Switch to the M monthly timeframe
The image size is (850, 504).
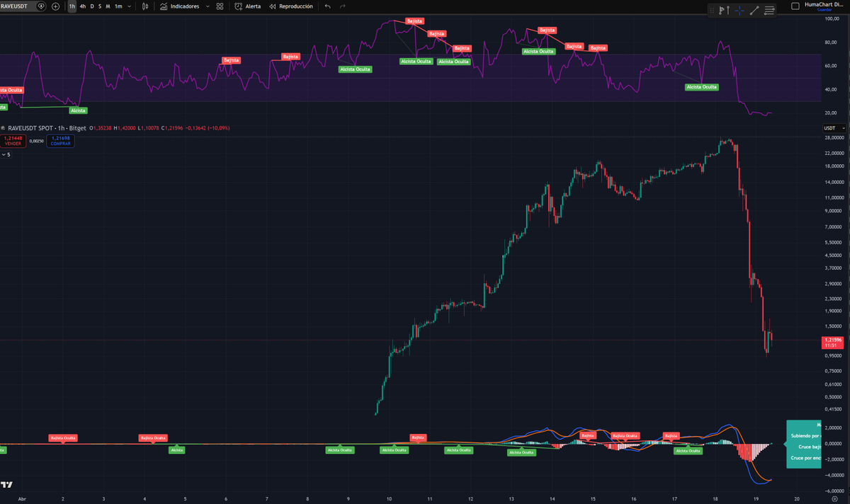pos(108,6)
